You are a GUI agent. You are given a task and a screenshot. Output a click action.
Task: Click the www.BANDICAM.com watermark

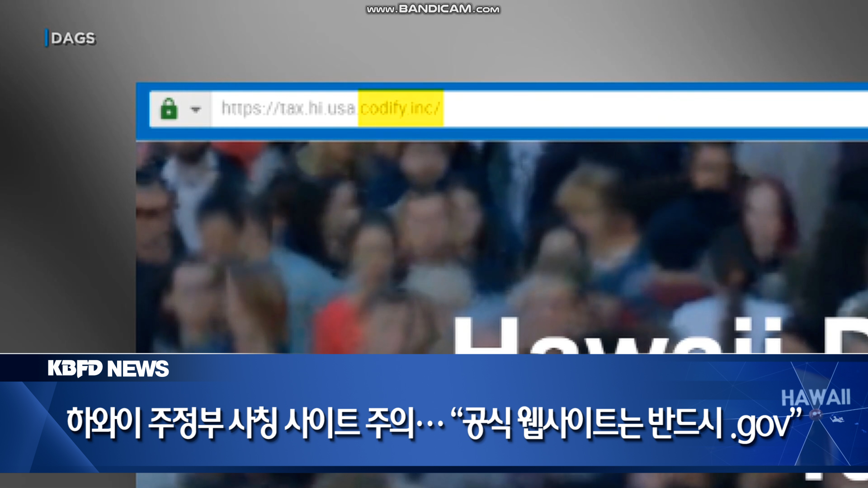[x=433, y=9]
